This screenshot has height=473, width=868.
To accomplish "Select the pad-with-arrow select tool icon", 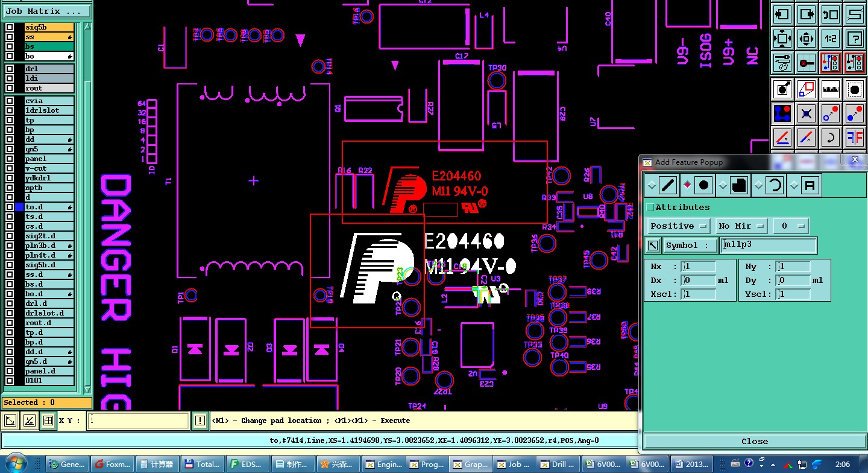I will (x=782, y=89).
